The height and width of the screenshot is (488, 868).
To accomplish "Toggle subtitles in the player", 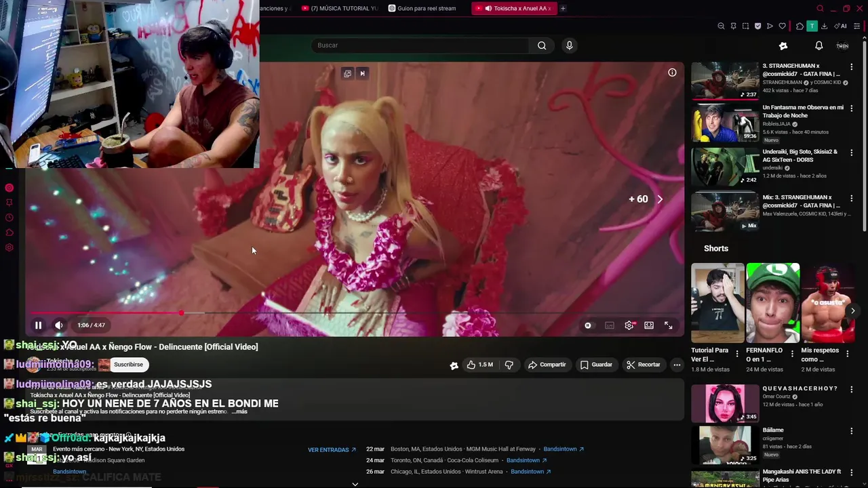I will point(610,325).
